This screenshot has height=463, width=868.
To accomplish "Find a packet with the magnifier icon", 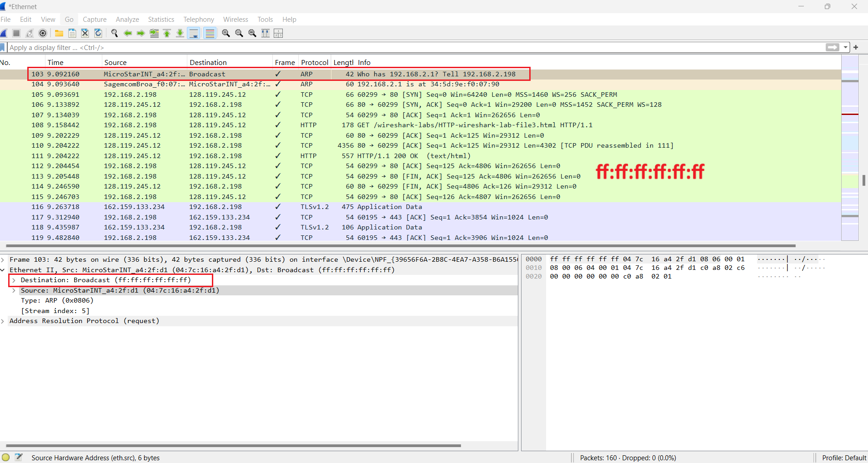I will (x=115, y=33).
